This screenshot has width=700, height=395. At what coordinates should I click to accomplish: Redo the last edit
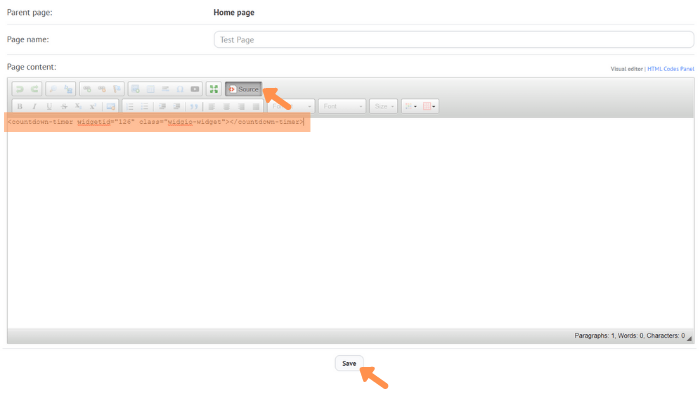[x=34, y=89]
